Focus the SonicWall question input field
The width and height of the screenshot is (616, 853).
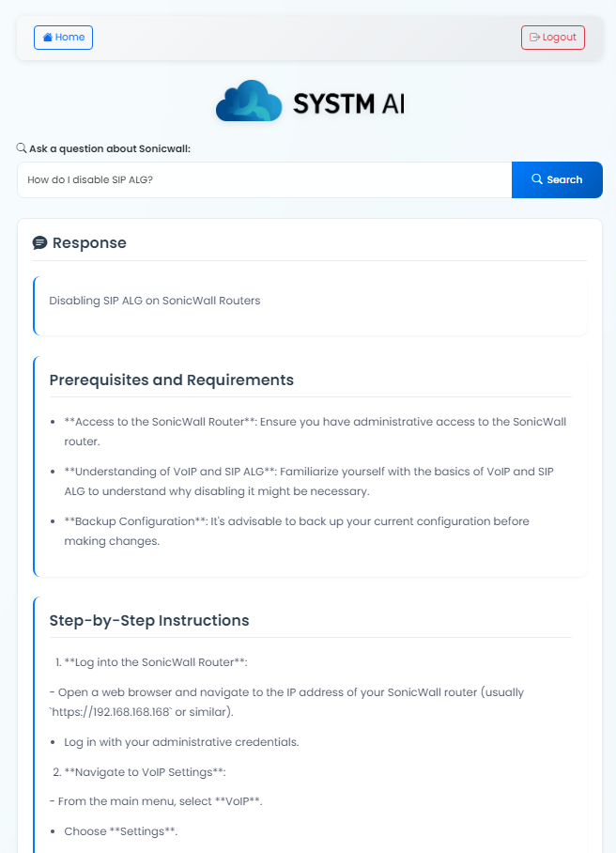coord(264,179)
